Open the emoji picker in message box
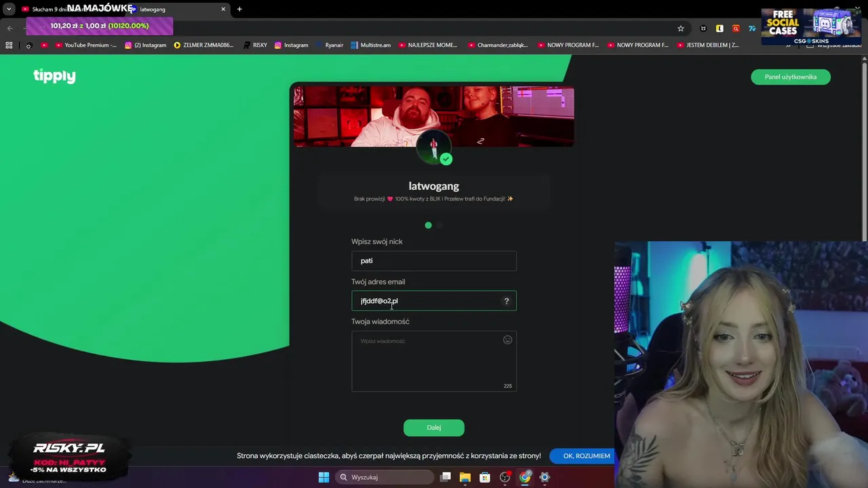Viewport: 868px width, 488px height. (507, 340)
